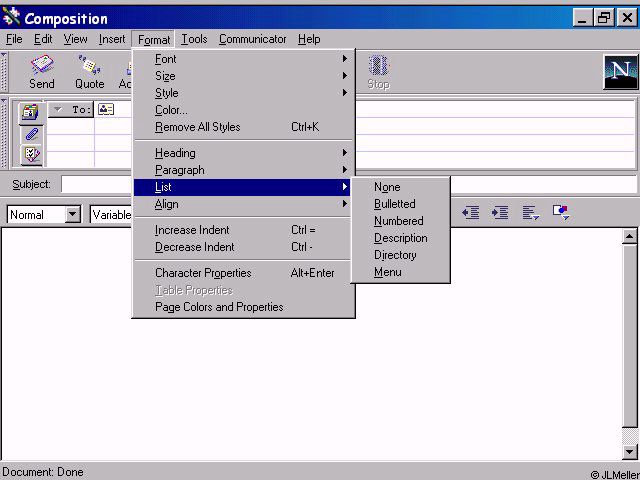Open Character Properties

[x=244, y=273]
